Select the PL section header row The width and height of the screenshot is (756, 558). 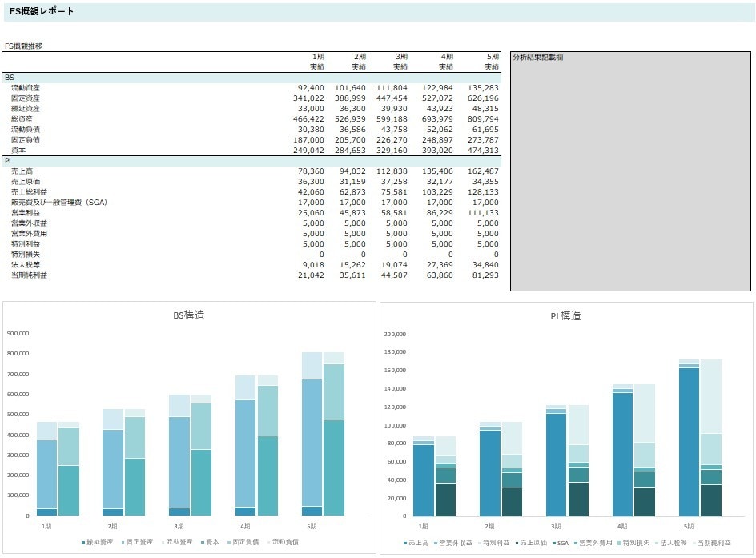[x=251, y=161]
